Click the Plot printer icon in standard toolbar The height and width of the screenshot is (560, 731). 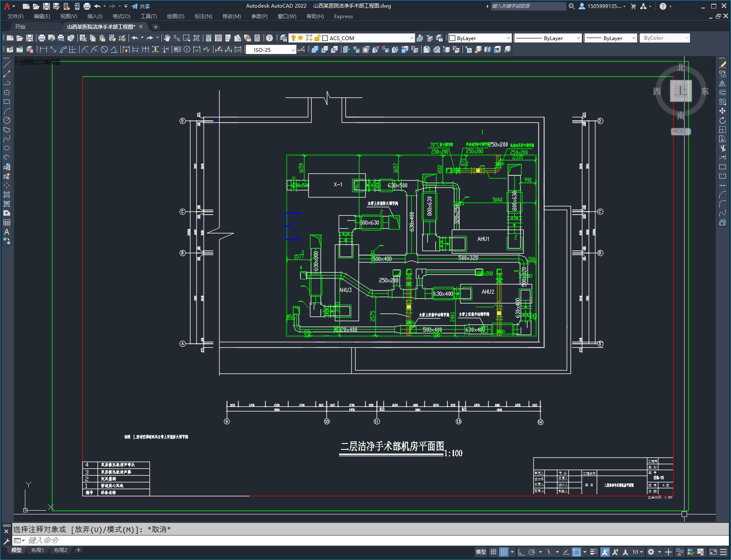coord(41,38)
